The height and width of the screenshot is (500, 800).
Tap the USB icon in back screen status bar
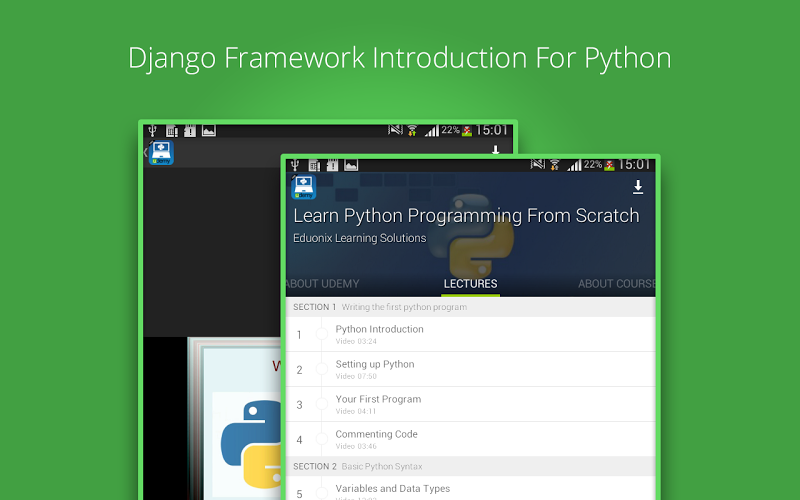152,131
